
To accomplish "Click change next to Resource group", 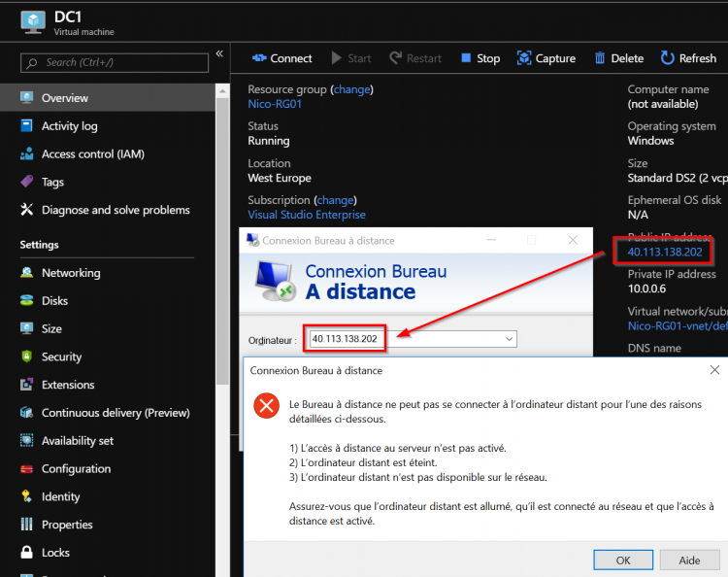I will click(x=352, y=89).
